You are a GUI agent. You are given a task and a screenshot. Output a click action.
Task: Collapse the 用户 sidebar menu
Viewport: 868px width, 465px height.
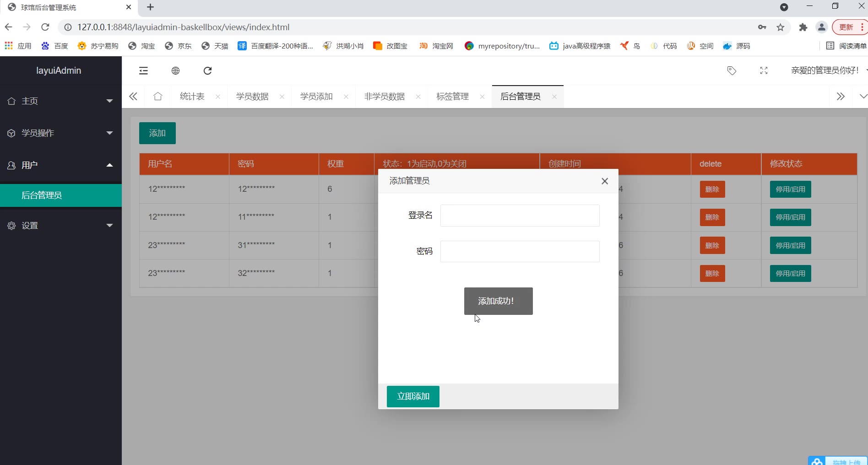60,165
